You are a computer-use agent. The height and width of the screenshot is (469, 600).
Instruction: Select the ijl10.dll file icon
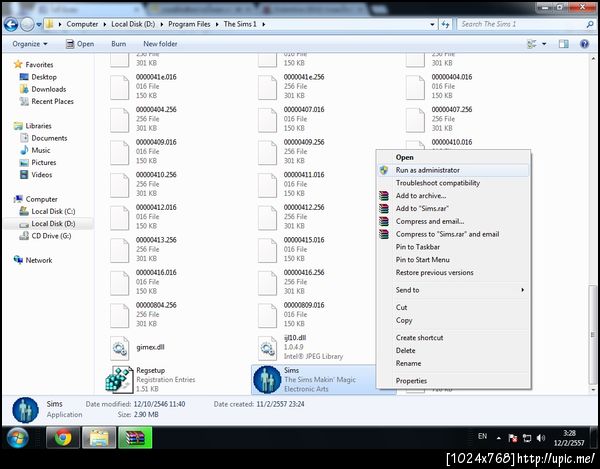click(267, 348)
